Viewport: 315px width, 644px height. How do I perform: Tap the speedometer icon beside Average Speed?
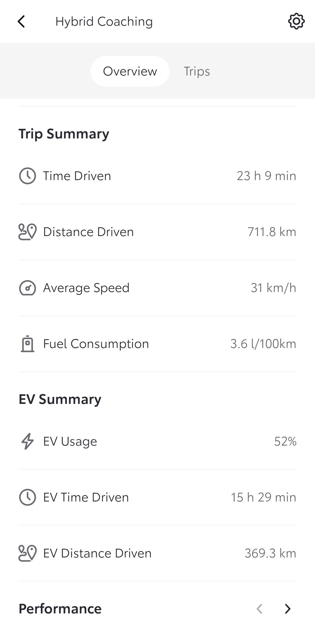coord(27,288)
